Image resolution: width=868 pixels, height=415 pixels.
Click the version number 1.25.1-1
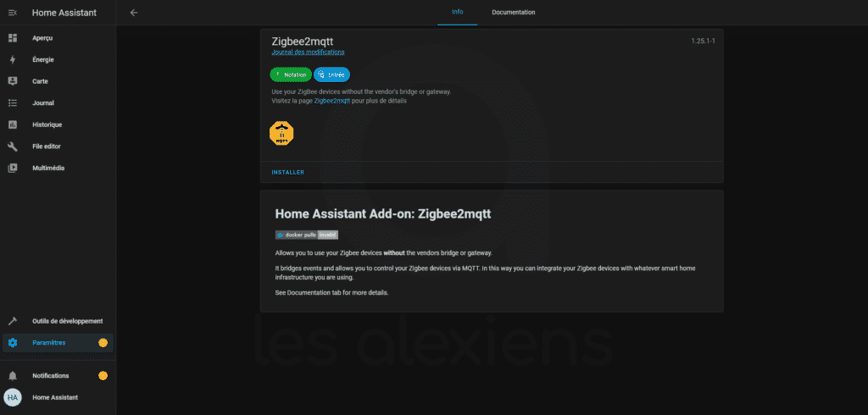703,41
